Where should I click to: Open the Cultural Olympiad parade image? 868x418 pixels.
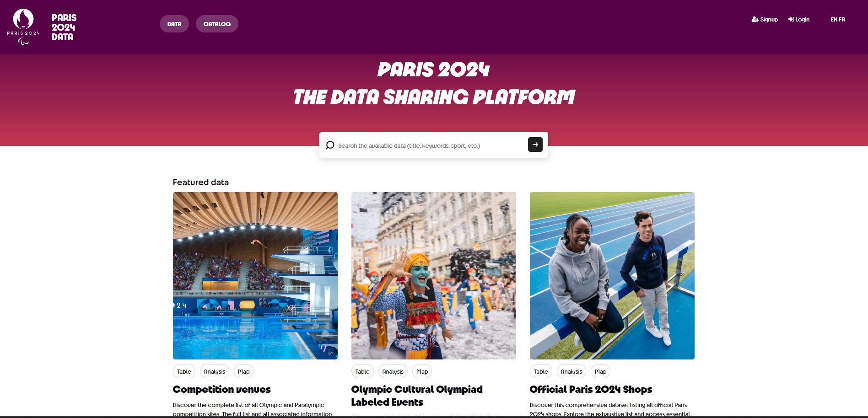[x=434, y=276]
